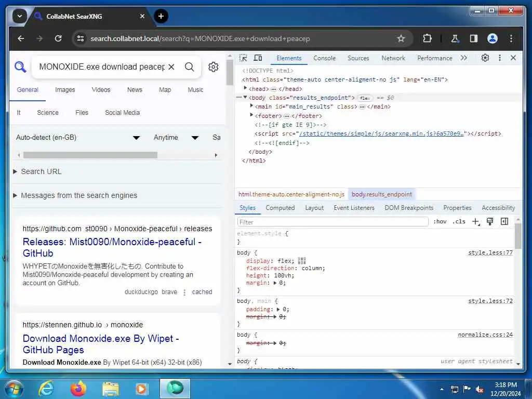Open the searxng.min.js script link

tap(381, 134)
